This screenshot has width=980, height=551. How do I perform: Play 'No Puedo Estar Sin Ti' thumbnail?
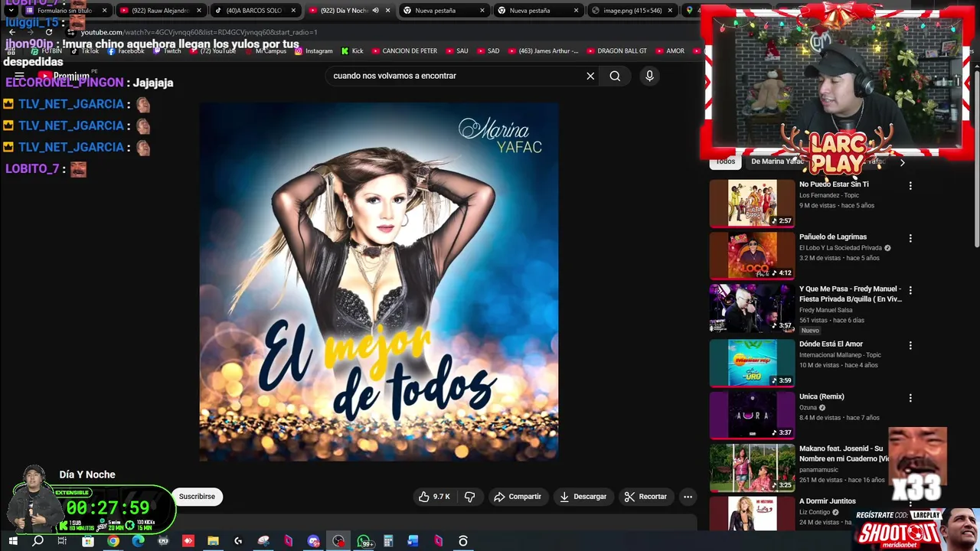[x=752, y=203]
